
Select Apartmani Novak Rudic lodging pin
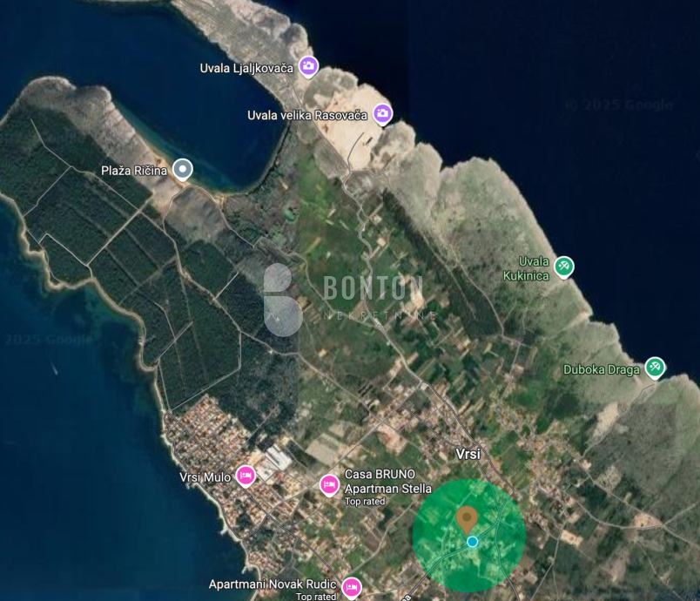coord(352,588)
